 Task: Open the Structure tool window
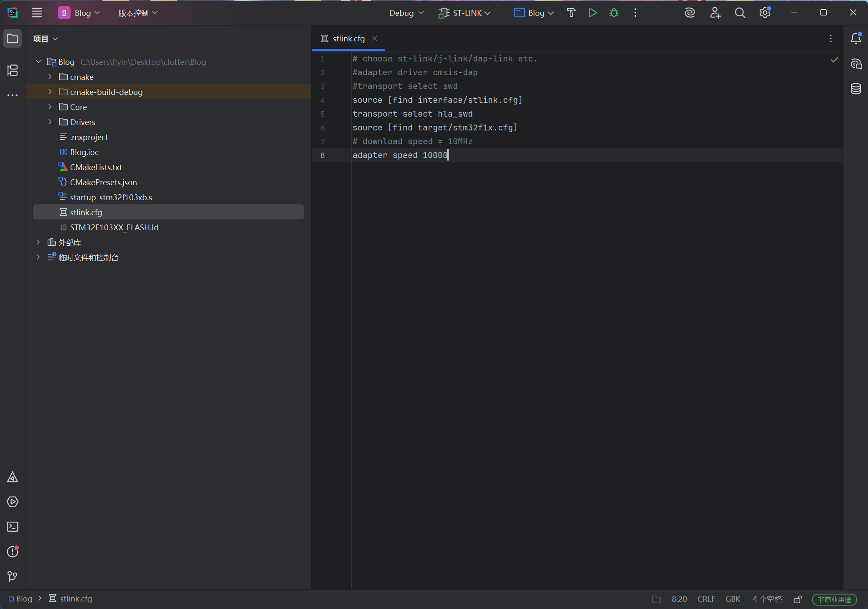click(x=13, y=70)
